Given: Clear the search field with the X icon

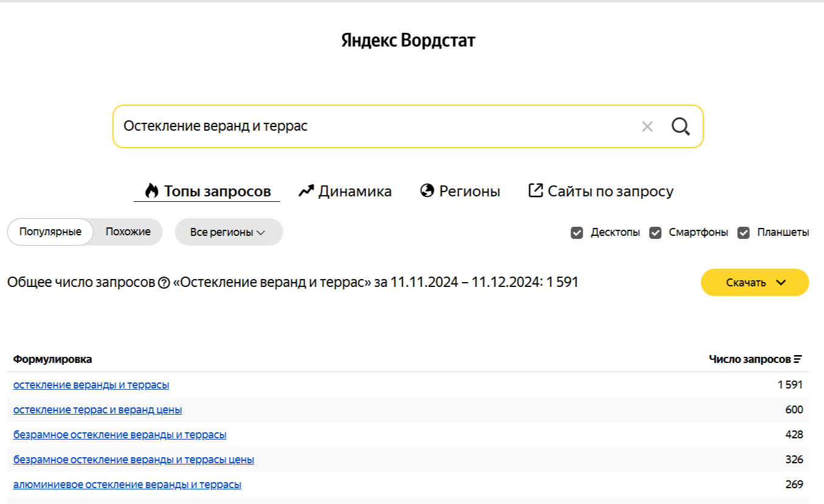Looking at the screenshot, I should click(647, 126).
